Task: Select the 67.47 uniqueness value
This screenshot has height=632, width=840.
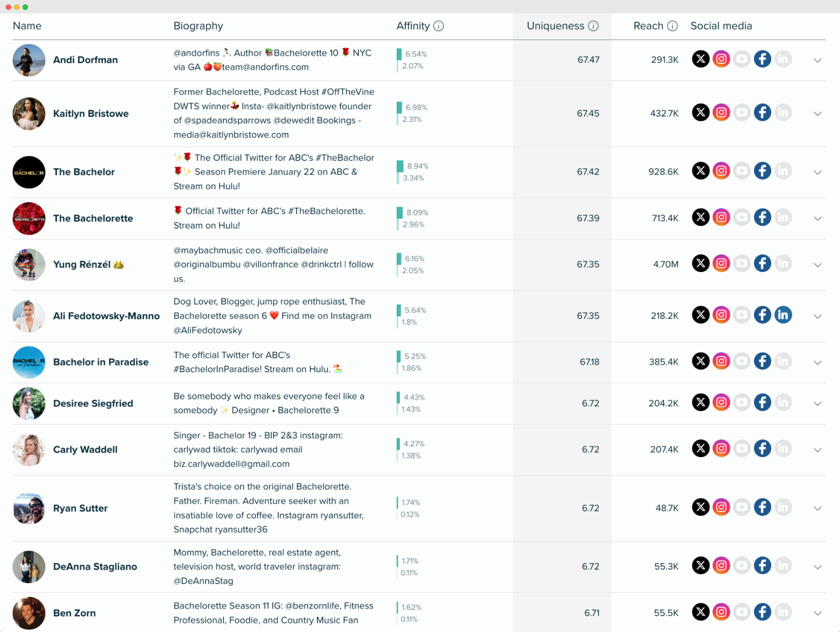Action: 588,60
